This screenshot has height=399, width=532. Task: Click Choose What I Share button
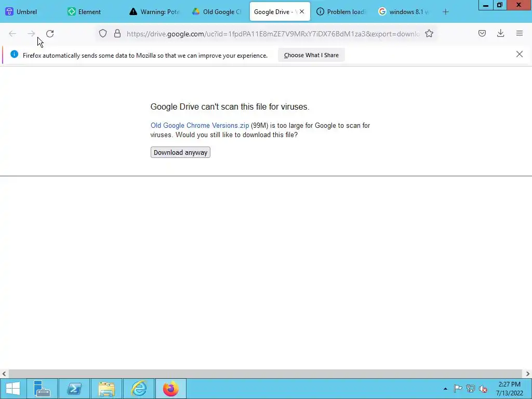(x=311, y=55)
